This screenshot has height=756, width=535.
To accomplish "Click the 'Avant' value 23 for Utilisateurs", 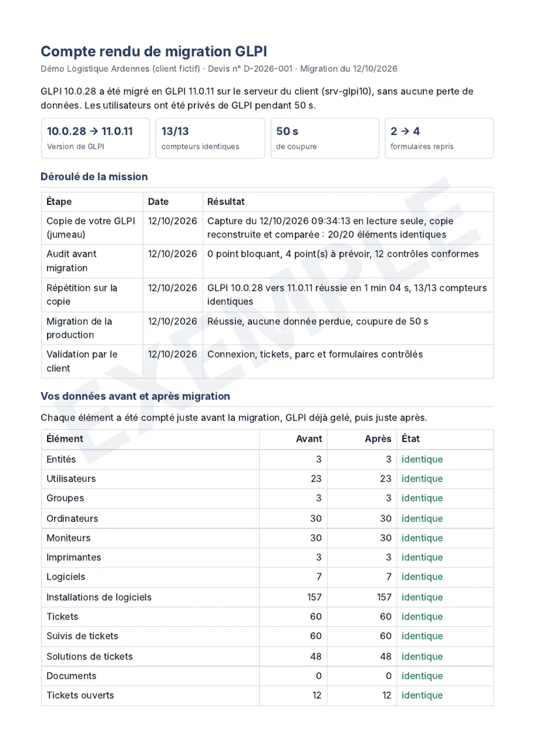I will 316,479.
